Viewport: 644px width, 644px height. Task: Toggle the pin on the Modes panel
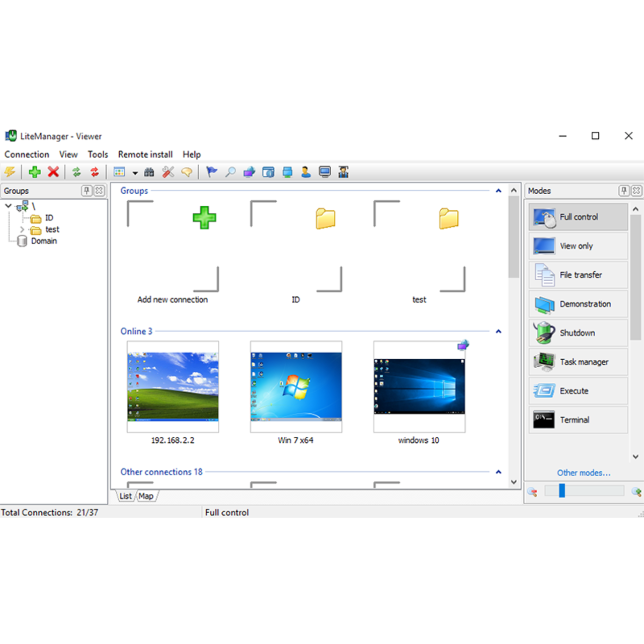point(624,191)
